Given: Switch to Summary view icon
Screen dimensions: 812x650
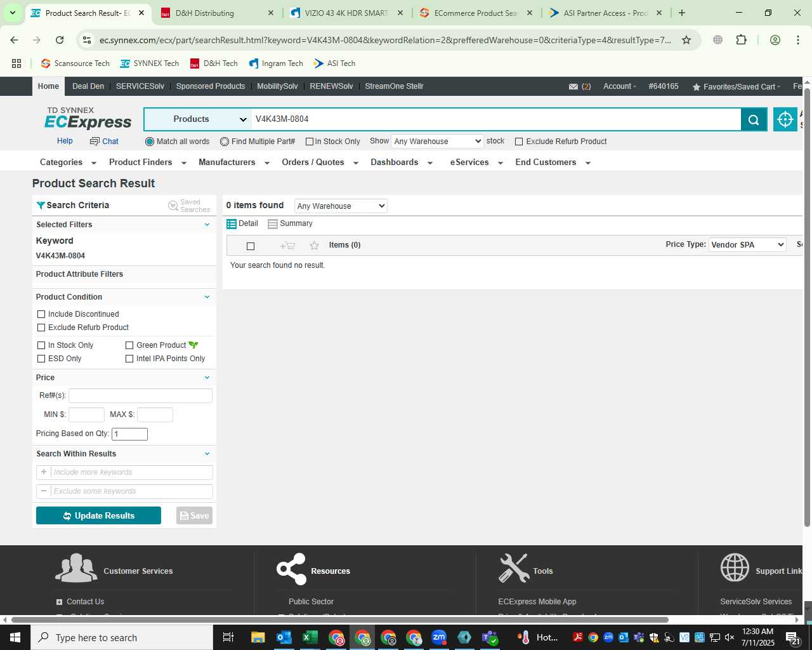Looking at the screenshot, I should (273, 224).
